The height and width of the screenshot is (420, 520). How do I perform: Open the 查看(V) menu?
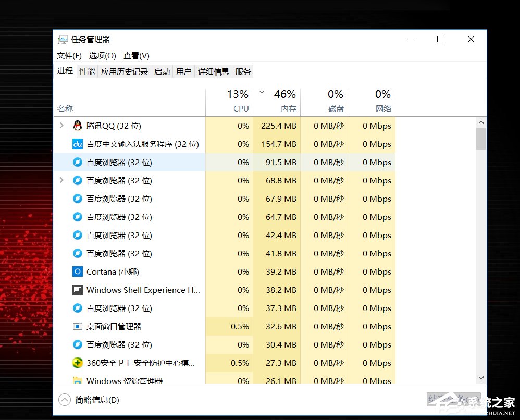(x=136, y=56)
